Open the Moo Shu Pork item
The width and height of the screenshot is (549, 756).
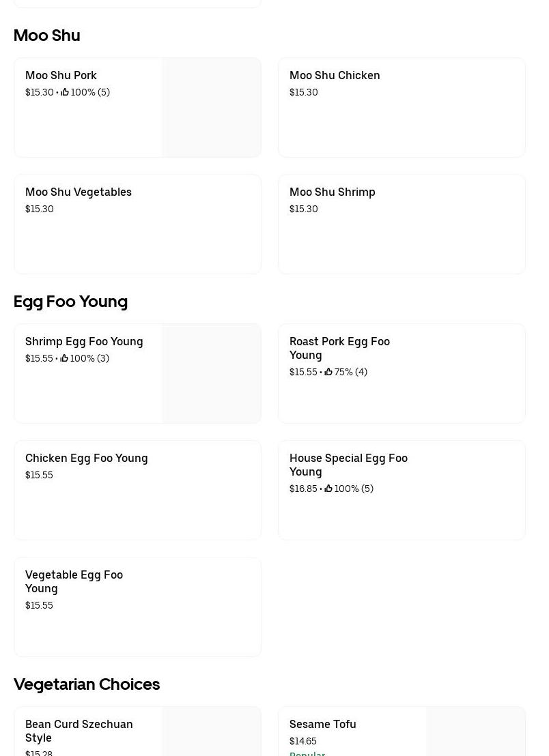(61, 75)
